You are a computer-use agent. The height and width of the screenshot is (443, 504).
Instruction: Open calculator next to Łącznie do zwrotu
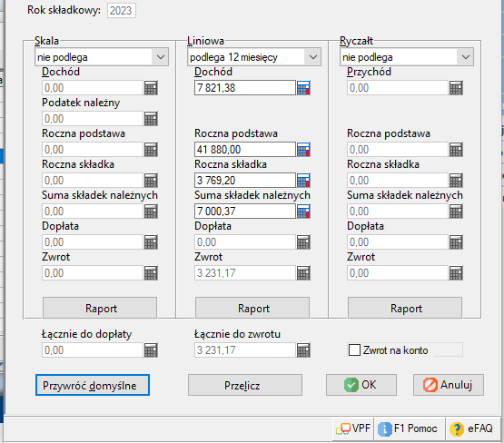[303, 350]
